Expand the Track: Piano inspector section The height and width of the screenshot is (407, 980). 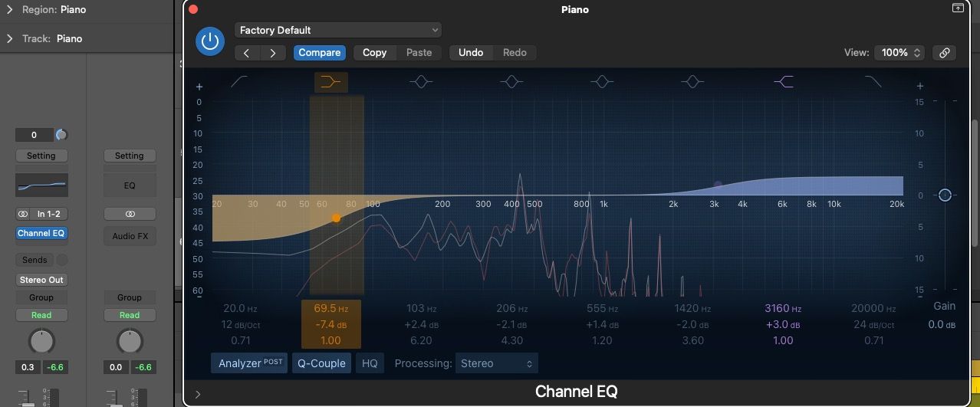(x=9, y=38)
